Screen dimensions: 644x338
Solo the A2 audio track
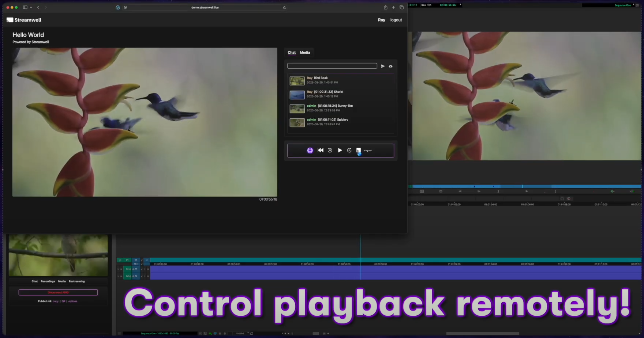145,276
